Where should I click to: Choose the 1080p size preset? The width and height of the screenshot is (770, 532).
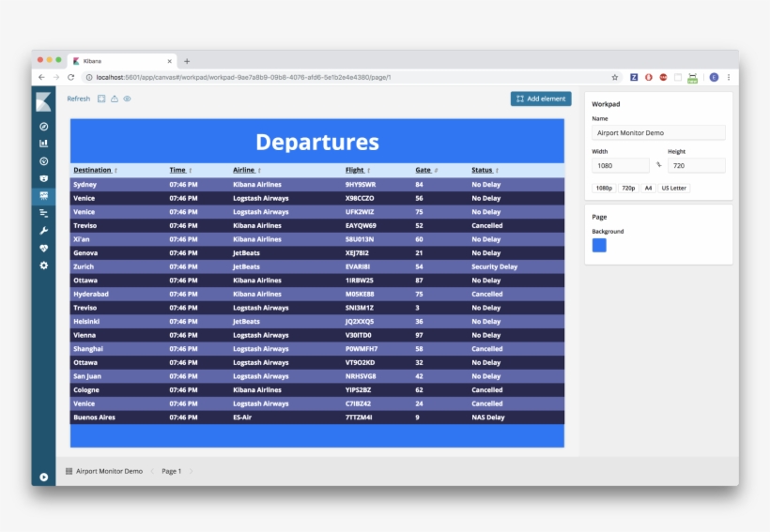click(603, 188)
